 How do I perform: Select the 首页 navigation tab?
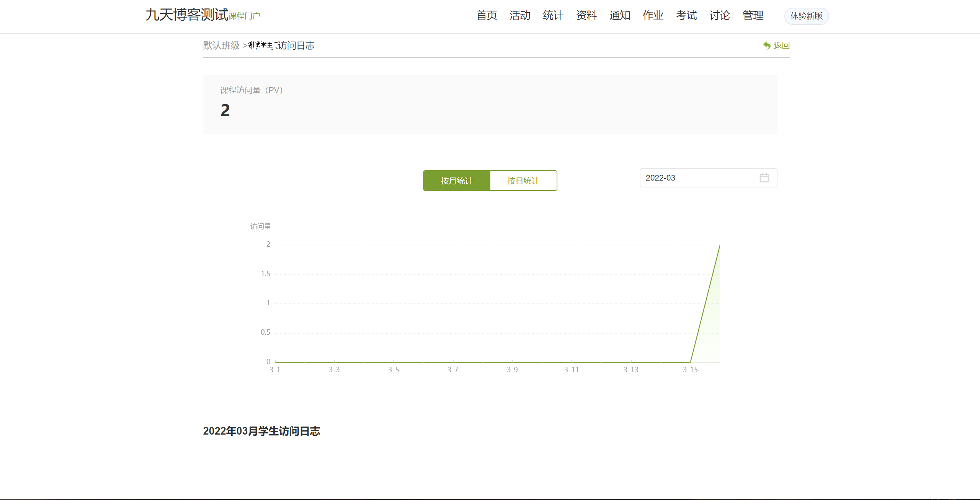tap(486, 15)
